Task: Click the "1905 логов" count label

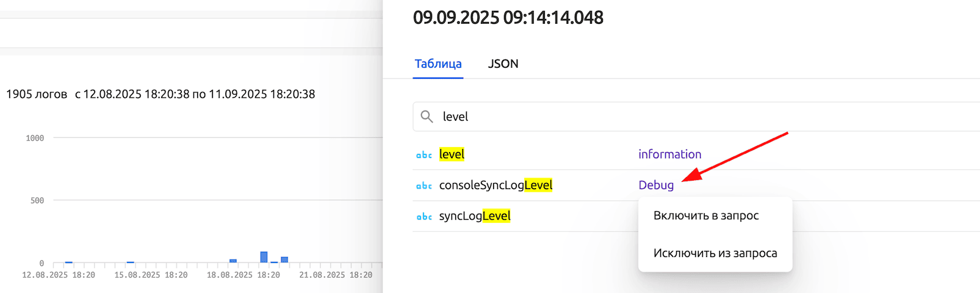Action: point(37,94)
